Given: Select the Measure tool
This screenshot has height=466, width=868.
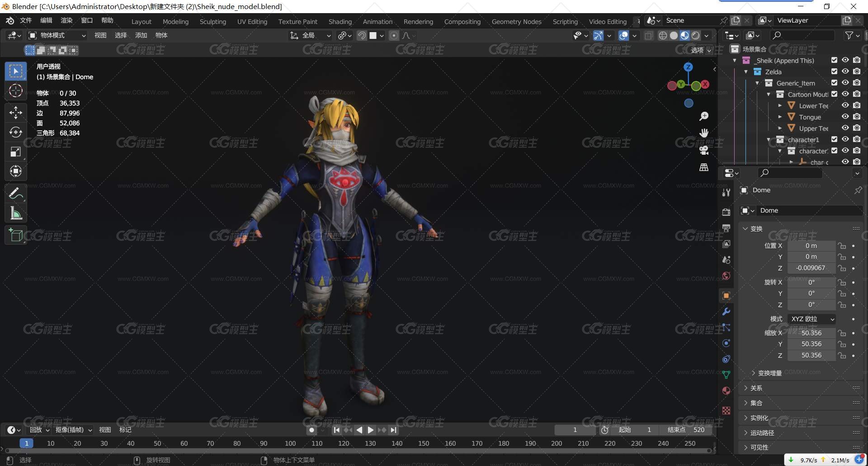Looking at the screenshot, I should (x=16, y=213).
